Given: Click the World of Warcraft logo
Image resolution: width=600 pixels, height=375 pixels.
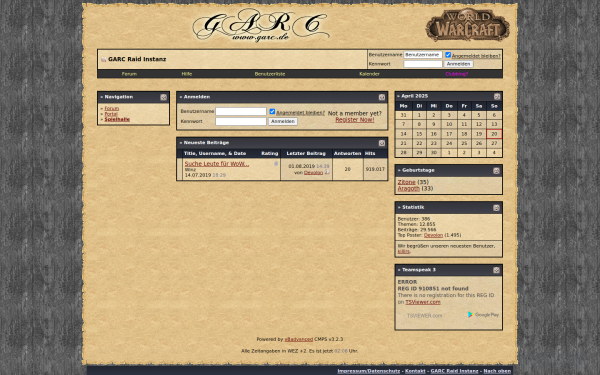Looking at the screenshot, I should coord(467,25).
